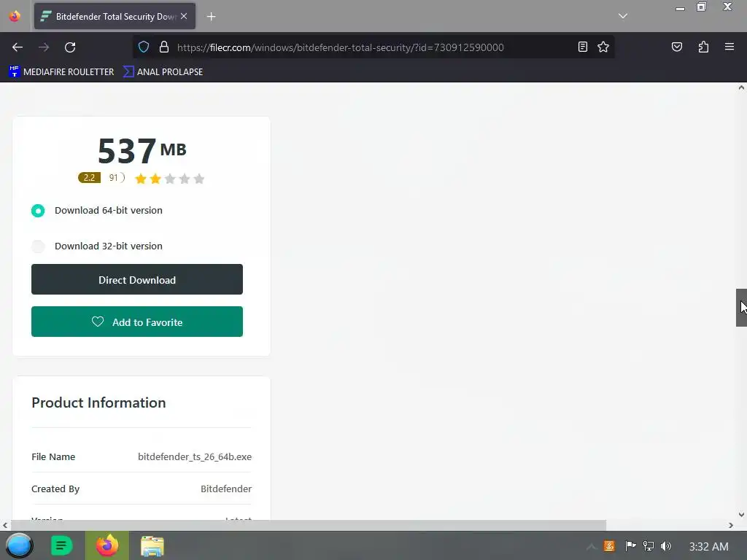Open the volume speaker tray icon

pyautogui.click(x=665, y=546)
